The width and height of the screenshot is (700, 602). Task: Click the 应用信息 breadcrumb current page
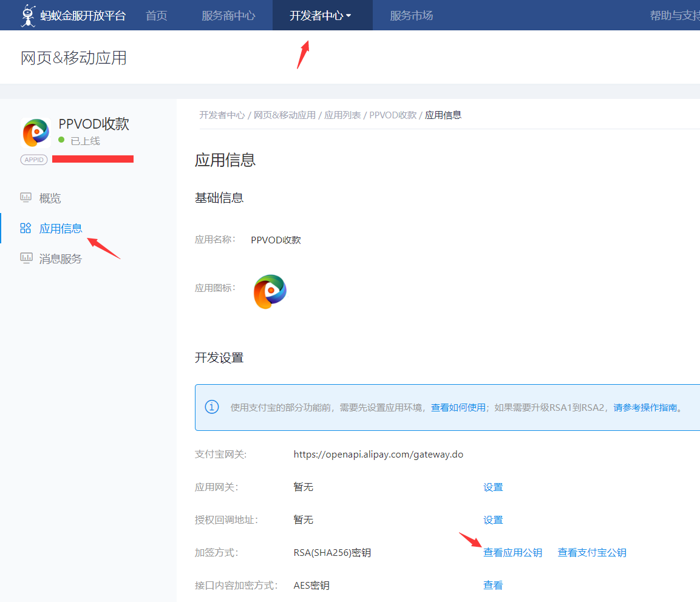pyautogui.click(x=443, y=115)
